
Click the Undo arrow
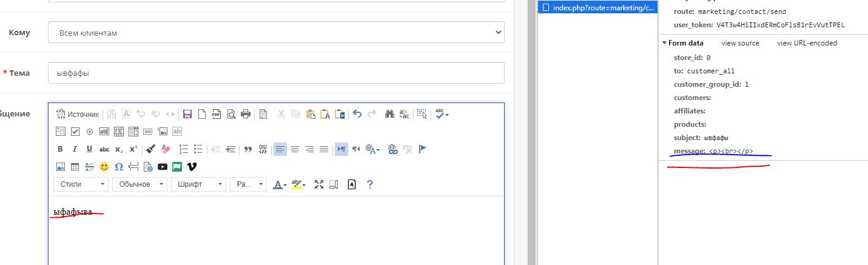357,114
